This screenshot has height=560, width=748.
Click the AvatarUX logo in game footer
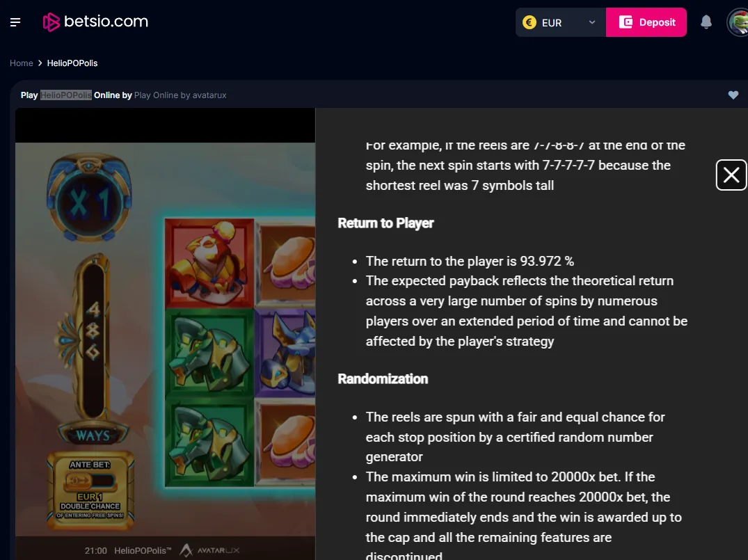pos(209,550)
